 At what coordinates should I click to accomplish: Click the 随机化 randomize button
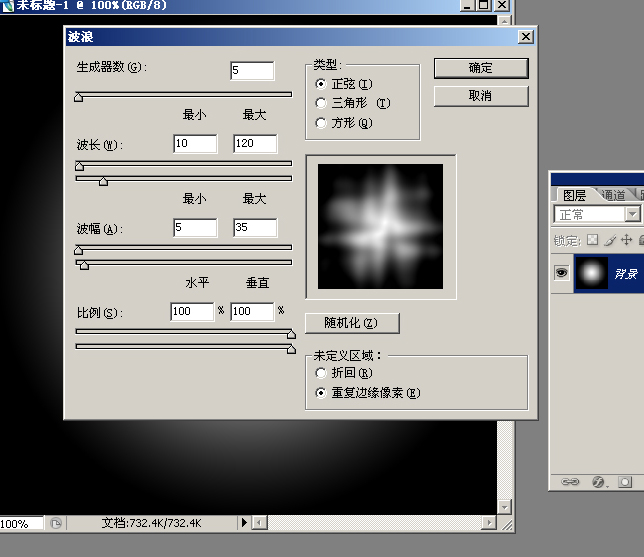[x=352, y=323]
